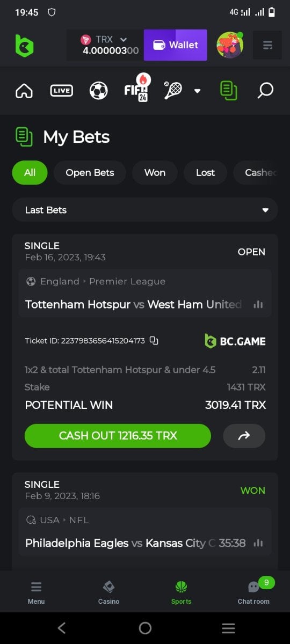The height and width of the screenshot is (644, 290).
Task: Open the FIFA 24 esports icon
Action: (136, 88)
